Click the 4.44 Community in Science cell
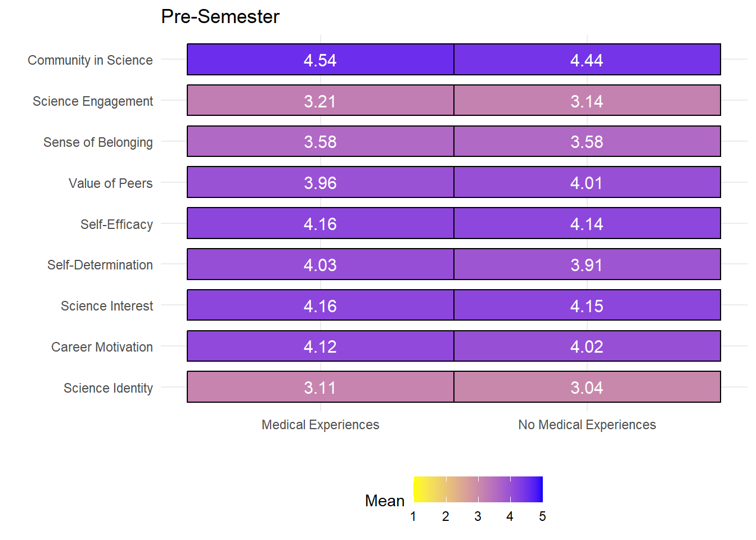The height and width of the screenshot is (540, 756). (x=587, y=60)
